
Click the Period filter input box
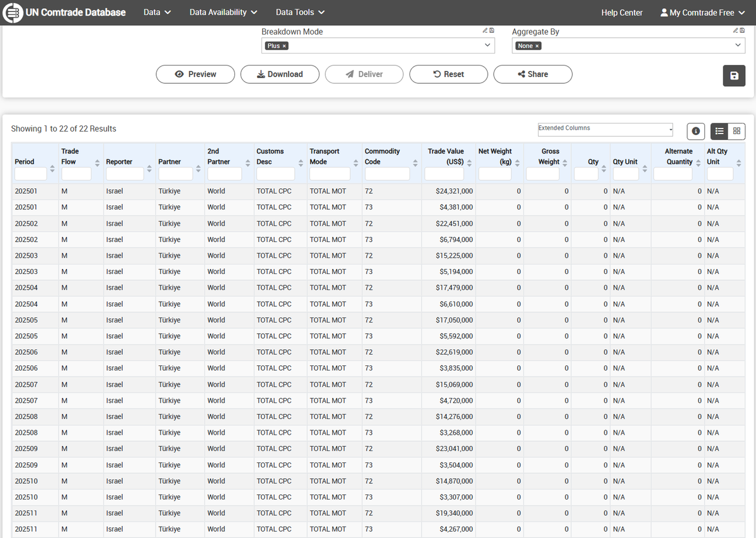(30, 174)
